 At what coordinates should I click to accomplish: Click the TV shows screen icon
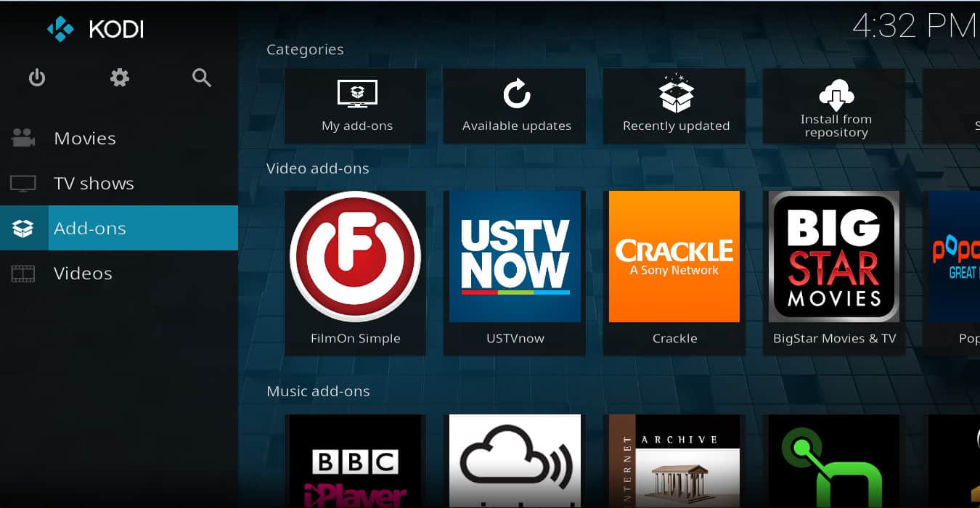(x=23, y=184)
